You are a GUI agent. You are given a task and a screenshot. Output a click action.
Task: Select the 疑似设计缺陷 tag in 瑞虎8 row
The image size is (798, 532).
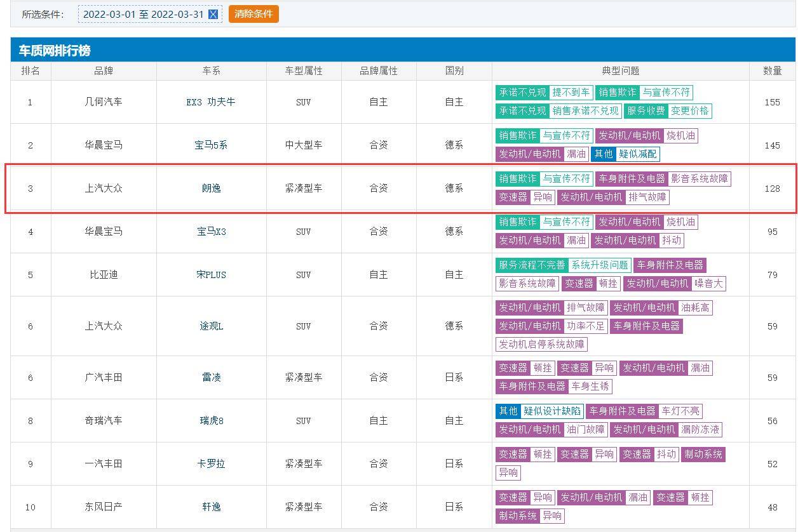551,411
